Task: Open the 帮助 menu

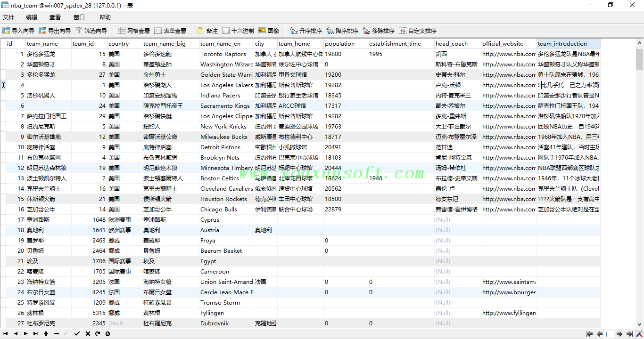Action: (x=105, y=17)
